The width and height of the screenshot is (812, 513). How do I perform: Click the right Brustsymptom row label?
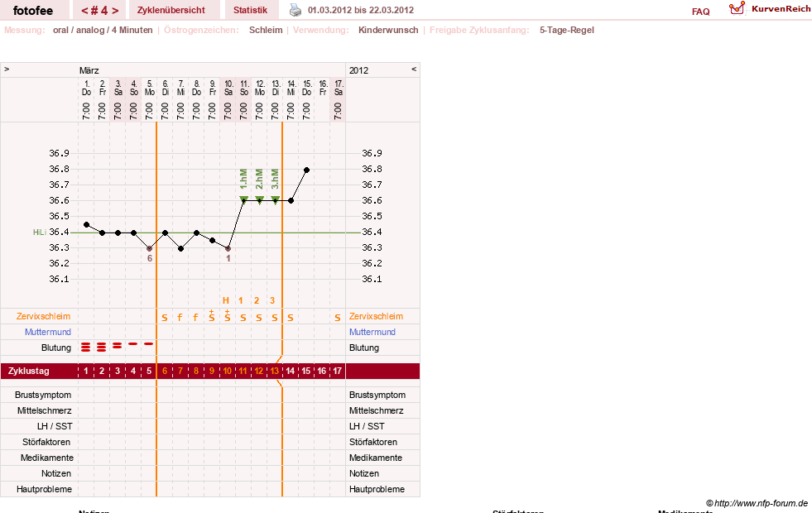(377, 395)
